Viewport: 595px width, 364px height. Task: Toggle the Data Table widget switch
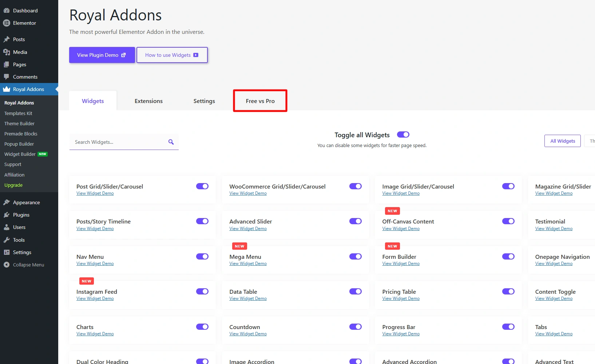click(x=356, y=292)
